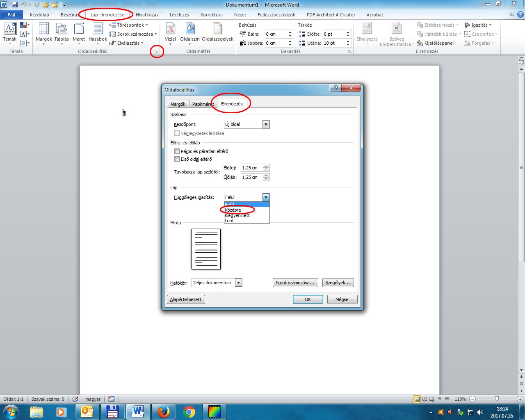Click the zoom slider handle
The height and width of the screenshot is (420, 525).
pyautogui.click(x=497, y=399)
